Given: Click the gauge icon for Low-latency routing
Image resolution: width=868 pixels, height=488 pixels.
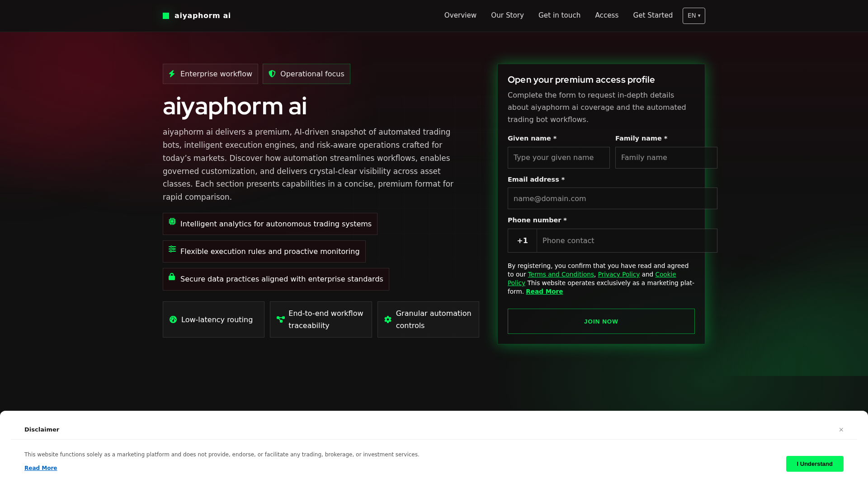Looking at the screenshot, I should pyautogui.click(x=173, y=319).
